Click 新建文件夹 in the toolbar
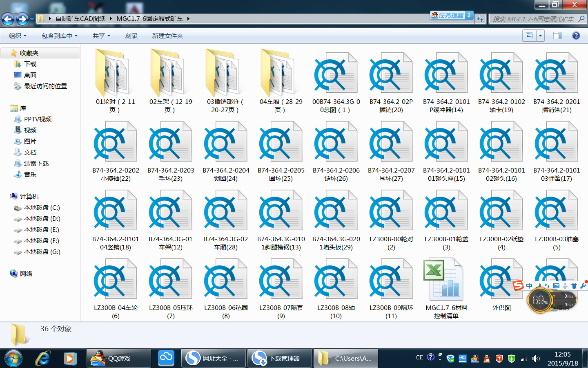Screen dimensions: 588x368 167,36
